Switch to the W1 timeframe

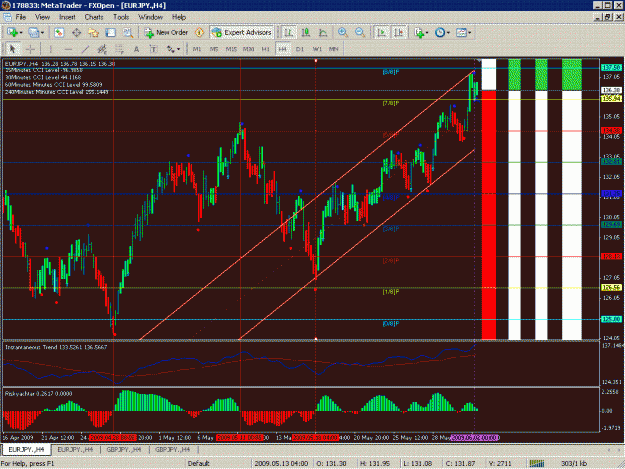pos(317,49)
